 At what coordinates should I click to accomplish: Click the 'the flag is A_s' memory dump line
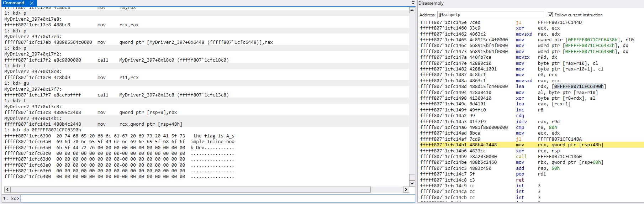tap(119, 136)
